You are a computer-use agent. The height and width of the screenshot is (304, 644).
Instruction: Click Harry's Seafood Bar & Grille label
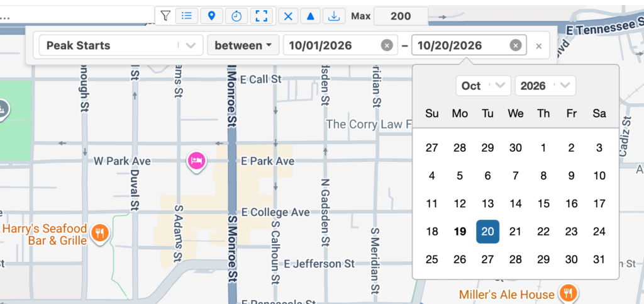click(x=45, y=234)
